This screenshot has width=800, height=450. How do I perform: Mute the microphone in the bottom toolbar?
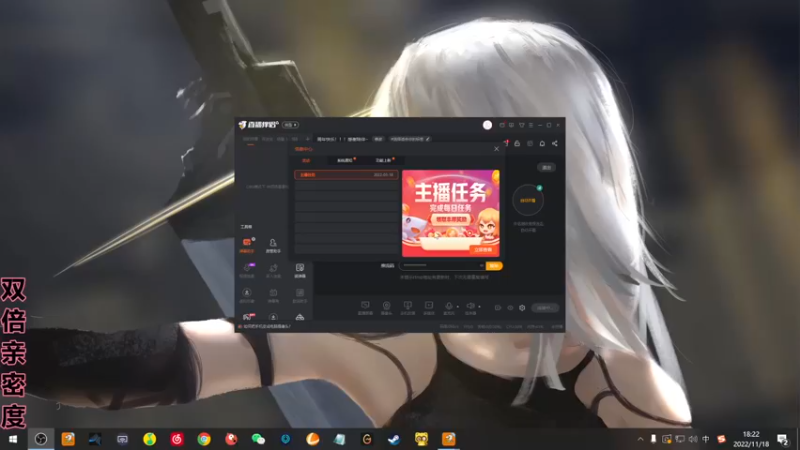(x=449, y=307)
